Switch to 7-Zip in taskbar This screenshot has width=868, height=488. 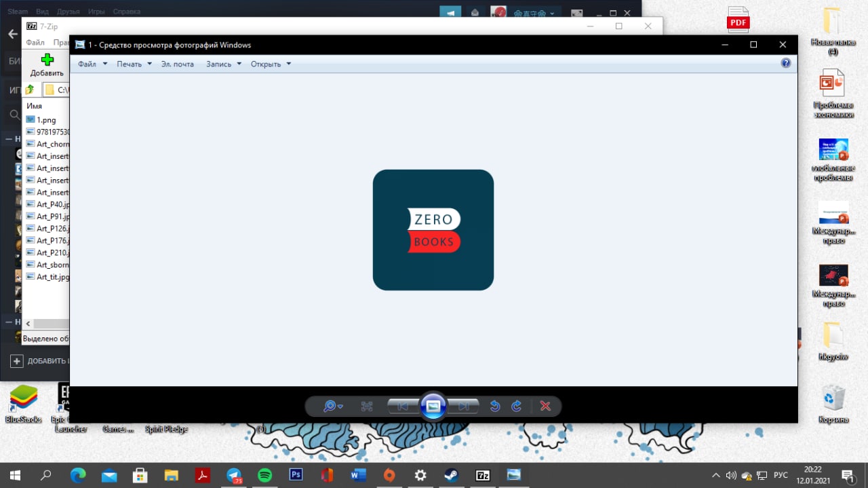tap(483, 475)
